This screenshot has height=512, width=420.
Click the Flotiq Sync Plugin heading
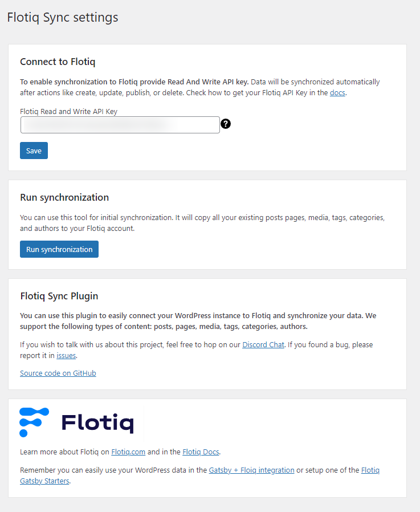pos(59,296)
